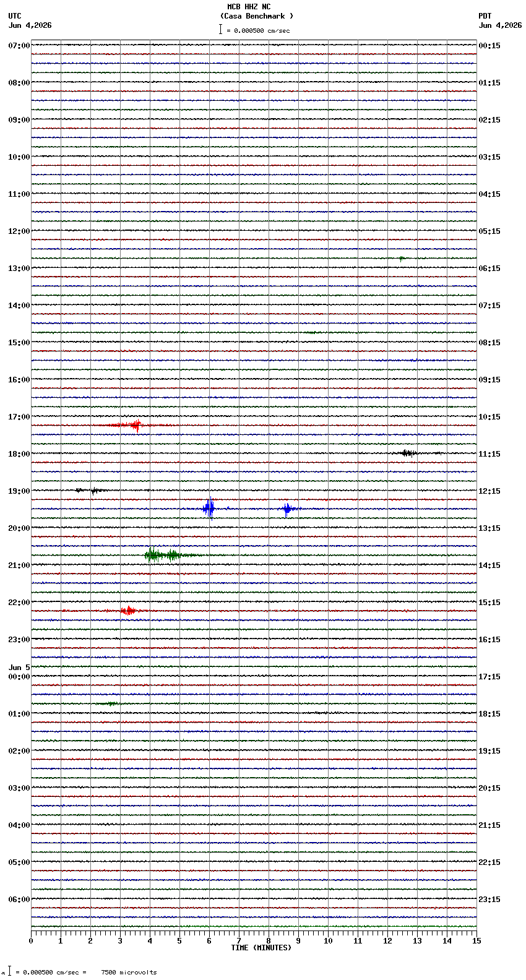526x980 pixels.
Task: Click the PDT date Jun 4,2026
Action: tap(500, 25)
